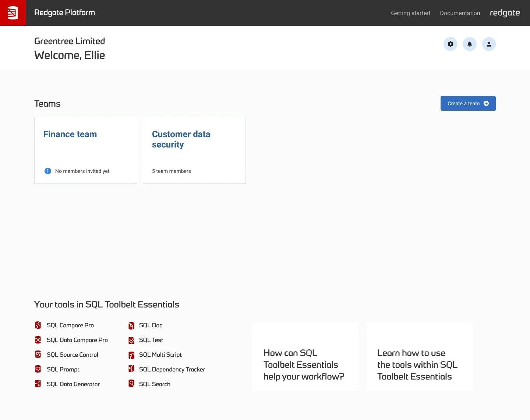Click the SQL Source Control icon
The height and width of the screenshot is (420, 530).
[38, 354]
